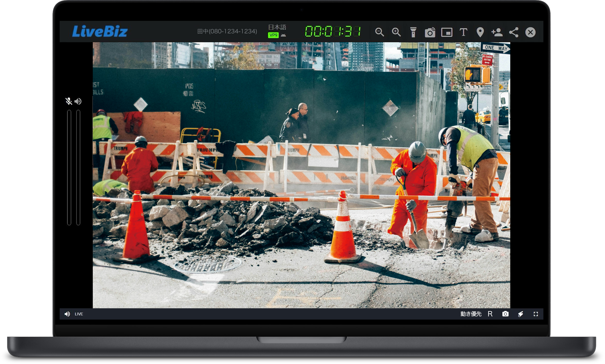Toggle the speaker icon above the volume bars
The height and width of the screenshot is (364, 605).
78,101
